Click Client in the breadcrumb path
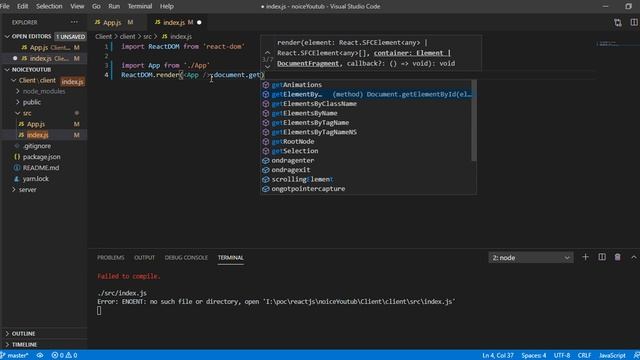The height and width of the screenshot is (360, 640). (x=103, y=36)
